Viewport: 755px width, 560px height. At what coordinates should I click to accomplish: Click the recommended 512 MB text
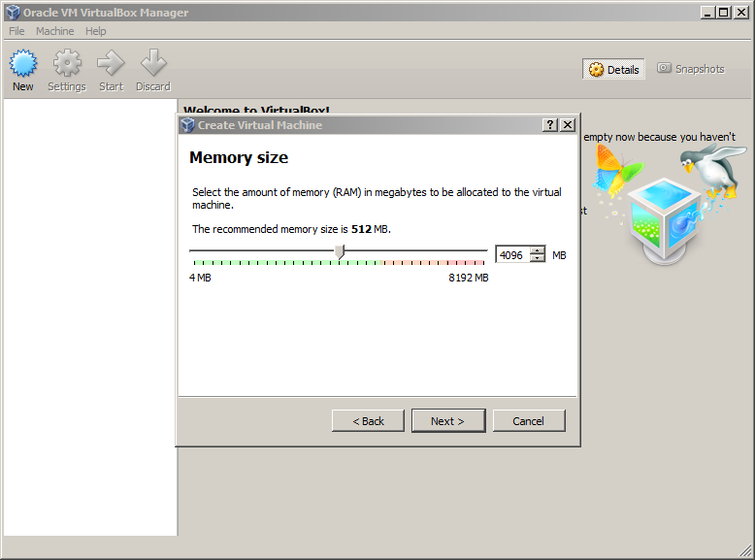(291, 229)
